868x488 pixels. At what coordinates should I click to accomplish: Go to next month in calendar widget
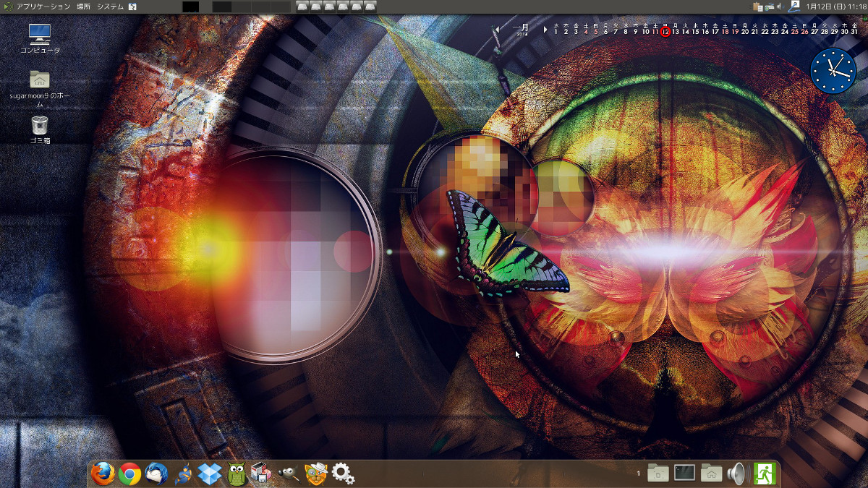tap(545, 30)
